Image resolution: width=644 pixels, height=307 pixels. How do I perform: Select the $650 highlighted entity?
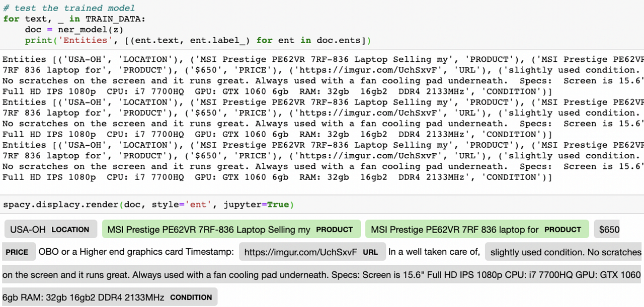[608, 229]
